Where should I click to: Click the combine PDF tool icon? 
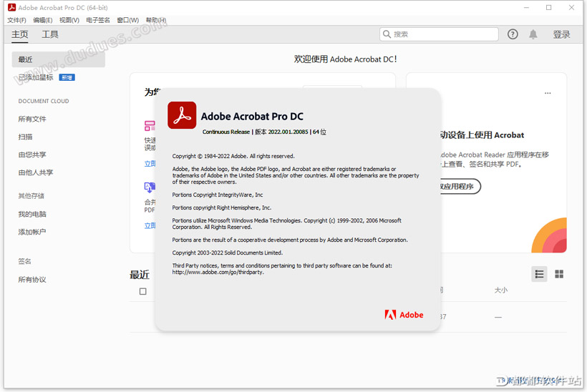tap(150, 187)
